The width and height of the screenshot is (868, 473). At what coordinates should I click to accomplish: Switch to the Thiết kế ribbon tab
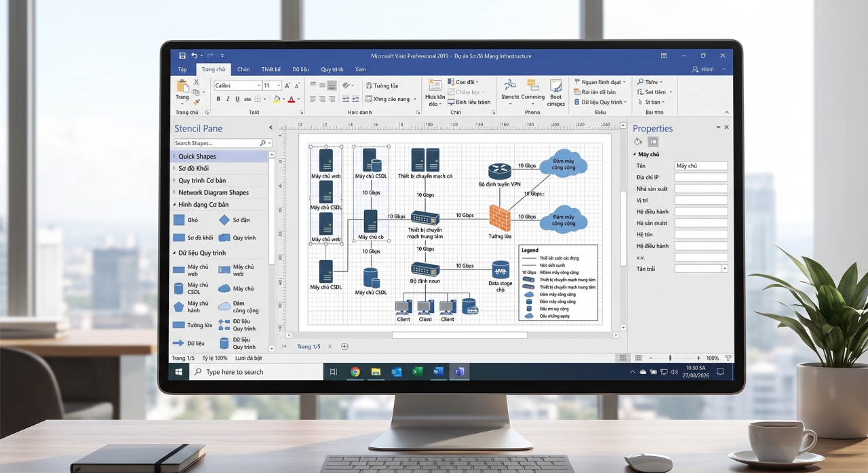[271, 69]
